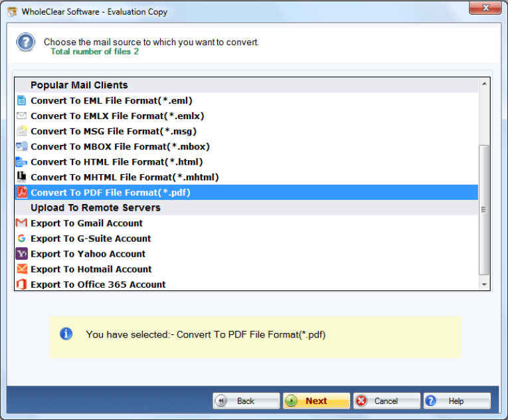Click the blue info icon in yellow box
This screenshot has height=420, width=508.
click(66, 334)
